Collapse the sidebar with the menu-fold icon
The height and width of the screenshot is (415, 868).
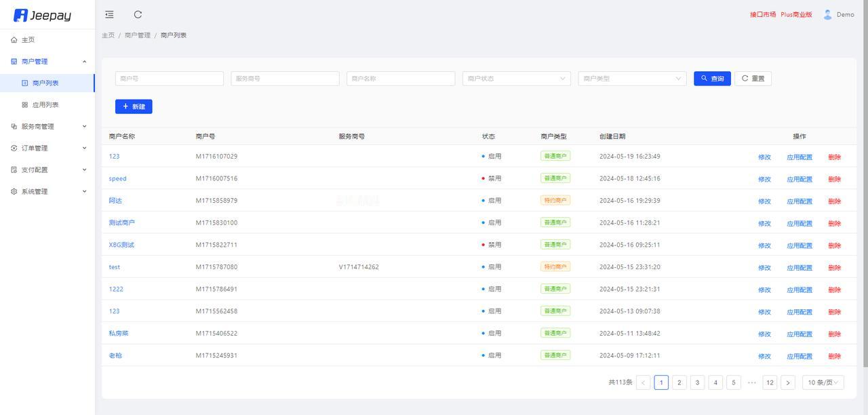point(109,14)
